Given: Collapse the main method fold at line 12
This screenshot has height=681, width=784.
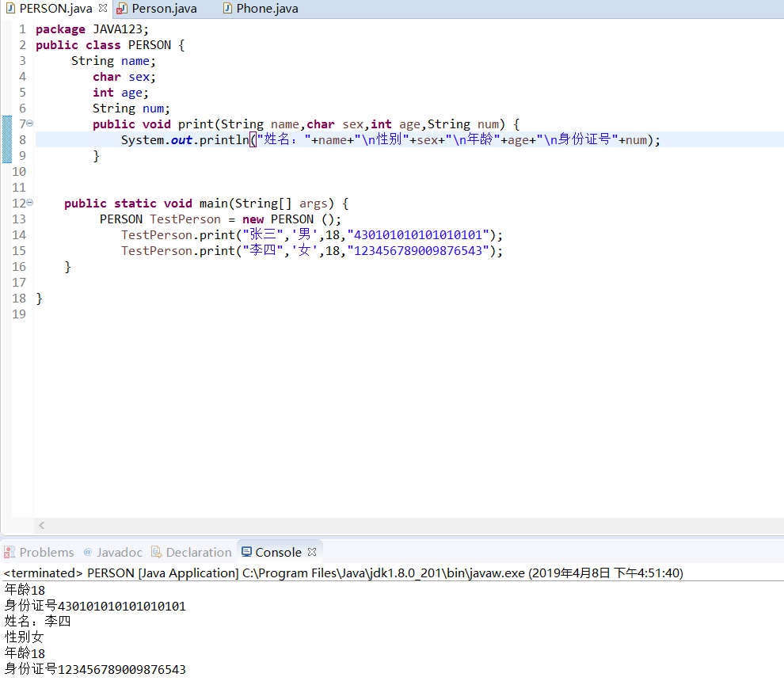Looking at the screenshot, I should click(x=29, y=203).
